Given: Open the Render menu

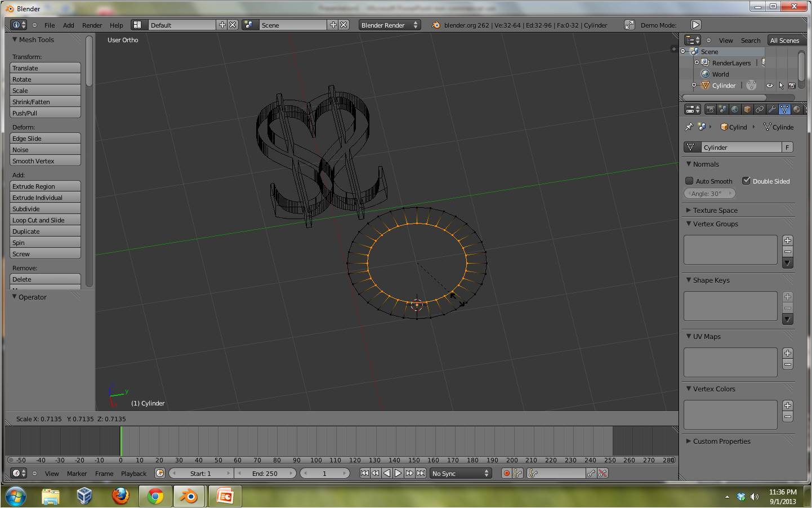Looking at the screenshot, I should (92, 25).
